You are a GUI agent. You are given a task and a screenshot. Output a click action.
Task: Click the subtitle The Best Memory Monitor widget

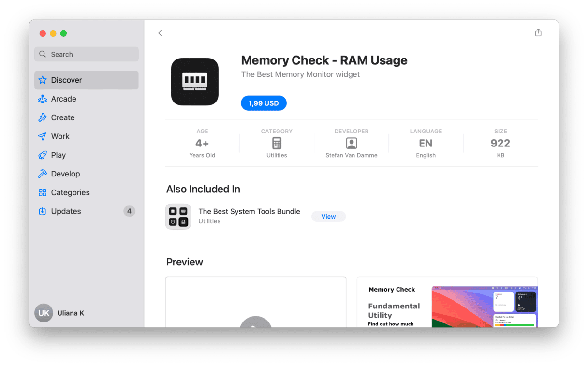coord(300,74)
